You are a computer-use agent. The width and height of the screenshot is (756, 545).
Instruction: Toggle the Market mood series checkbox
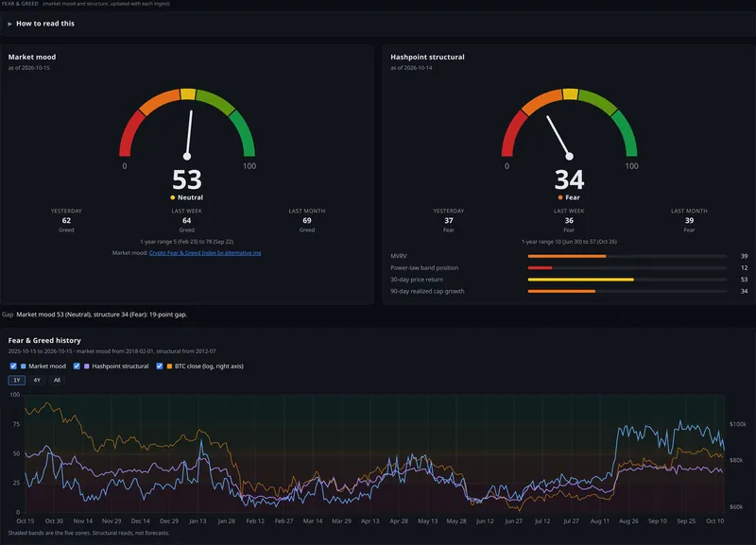coord(13,366)
